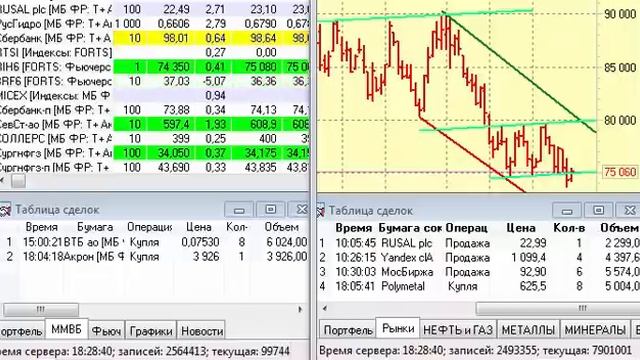This screenshot has height=360, width=640.
Task: Minimize the left Таблица сделок window
Action: click(239, 210)
